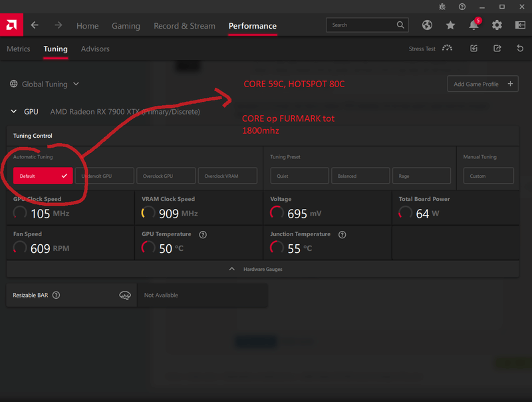
Task: Start the Stress Test
Action: click(x=430, y=49)
